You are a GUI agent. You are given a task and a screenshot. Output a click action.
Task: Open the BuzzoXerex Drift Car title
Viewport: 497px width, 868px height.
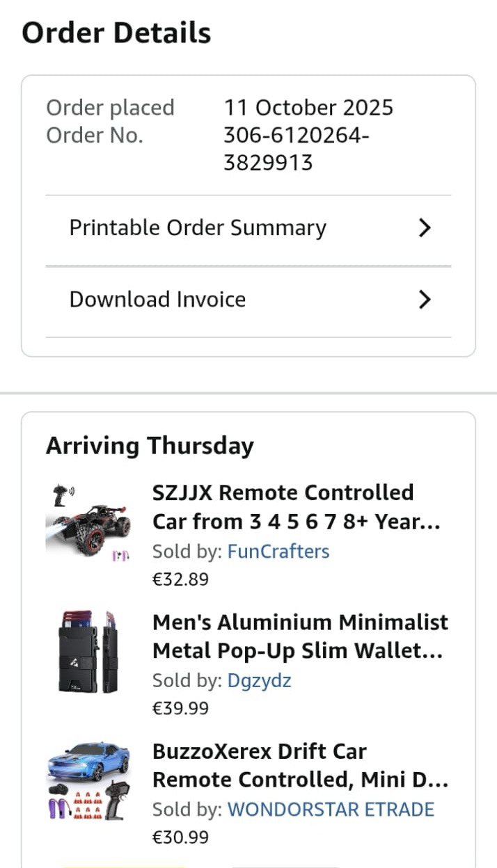pyautogui.click(x=300, y=766)
